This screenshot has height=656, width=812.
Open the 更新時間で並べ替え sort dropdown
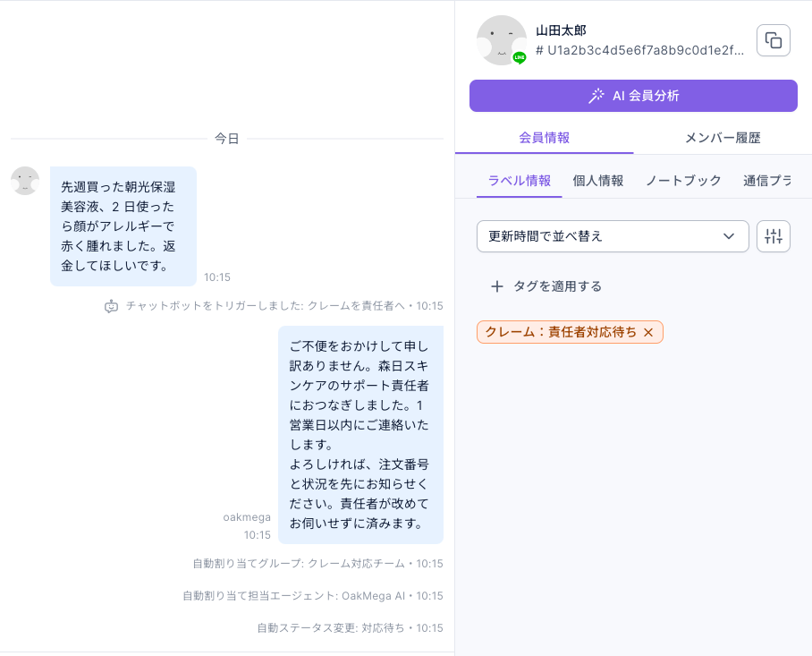click(613, 236)
